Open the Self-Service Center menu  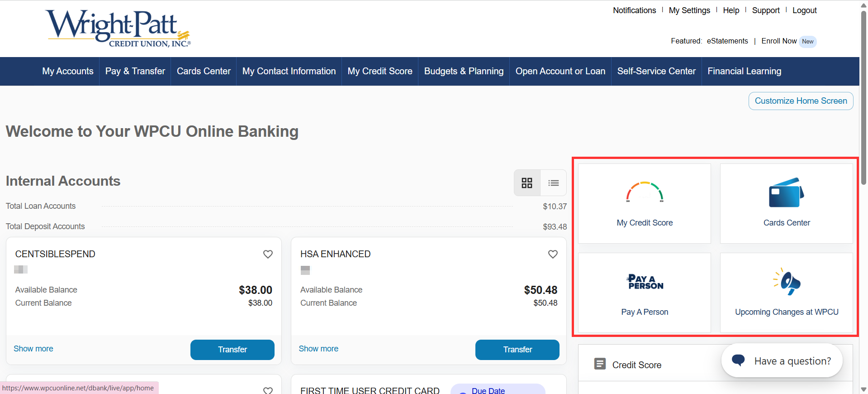tap(656, 71)
